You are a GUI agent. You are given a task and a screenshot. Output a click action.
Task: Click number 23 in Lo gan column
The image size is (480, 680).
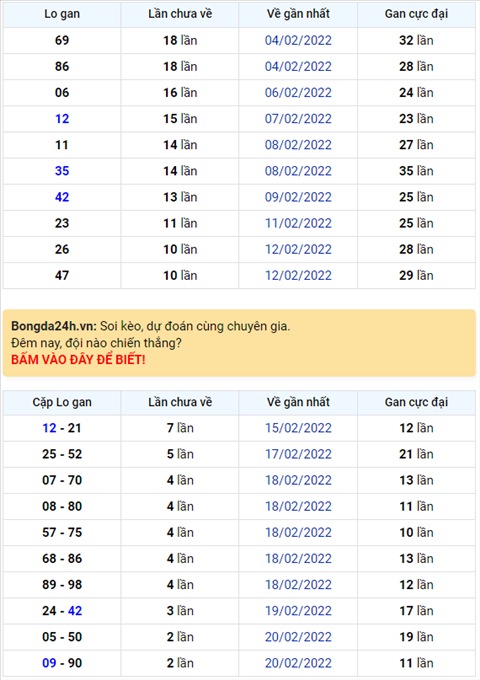click(x=62, y=223)
